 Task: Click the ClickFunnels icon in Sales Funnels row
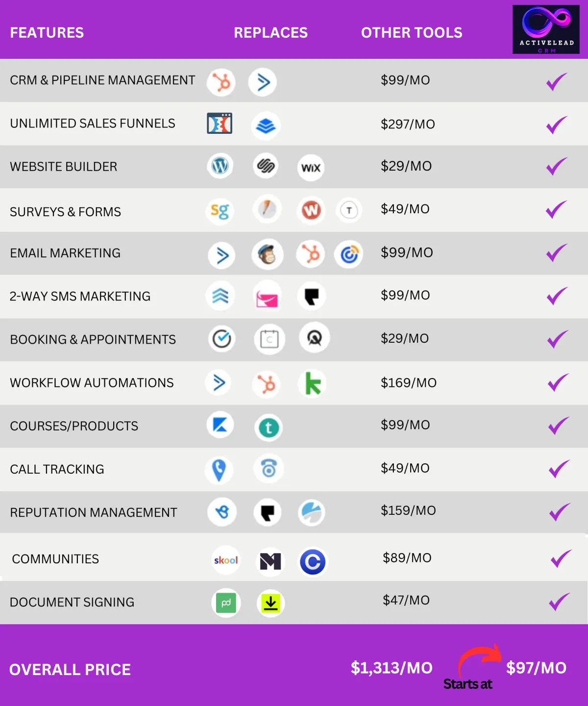click(x=220, y=124)
